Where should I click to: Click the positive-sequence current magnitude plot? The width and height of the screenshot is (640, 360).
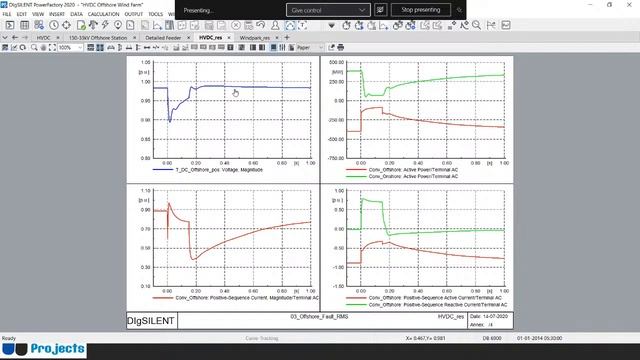coord(232,238)
